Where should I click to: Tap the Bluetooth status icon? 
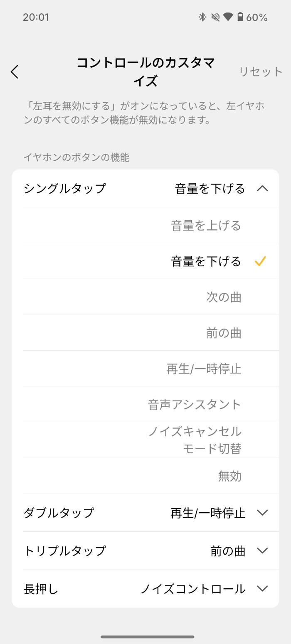click(202, 17)
